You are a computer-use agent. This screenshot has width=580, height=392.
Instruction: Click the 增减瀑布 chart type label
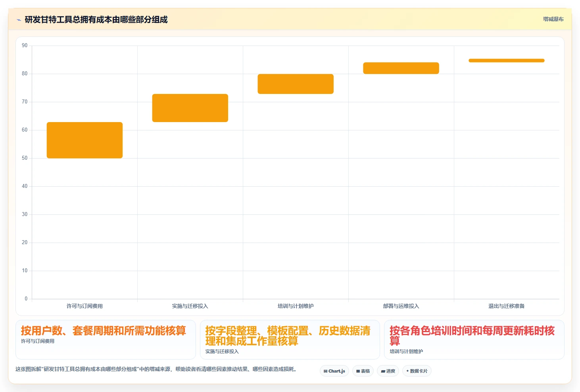coord(553,19)
